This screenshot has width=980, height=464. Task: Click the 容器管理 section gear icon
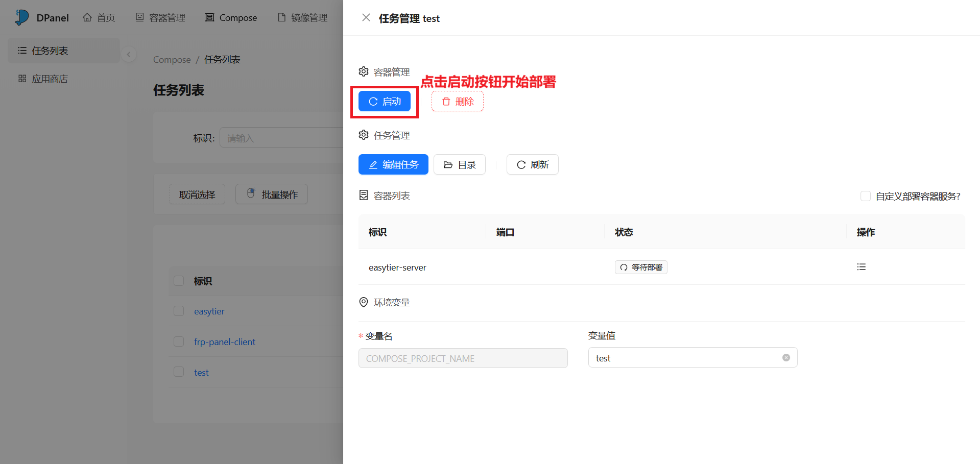pos(364,71)
